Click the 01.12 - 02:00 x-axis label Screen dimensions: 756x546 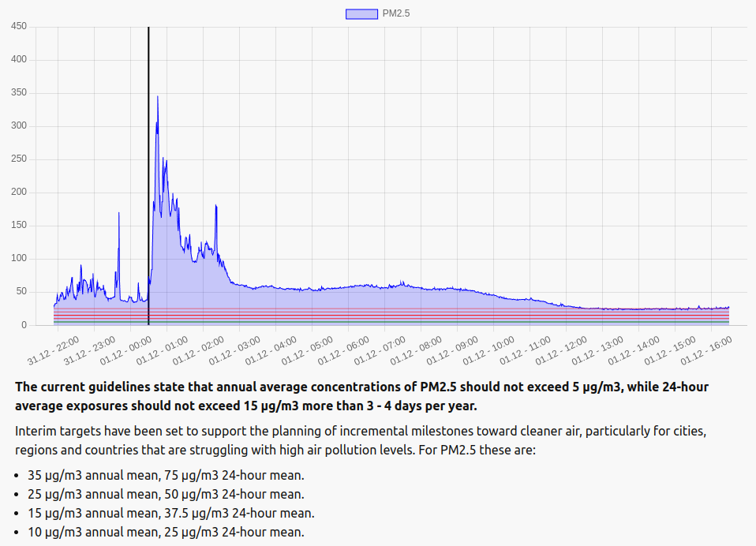tap(198, 350)
